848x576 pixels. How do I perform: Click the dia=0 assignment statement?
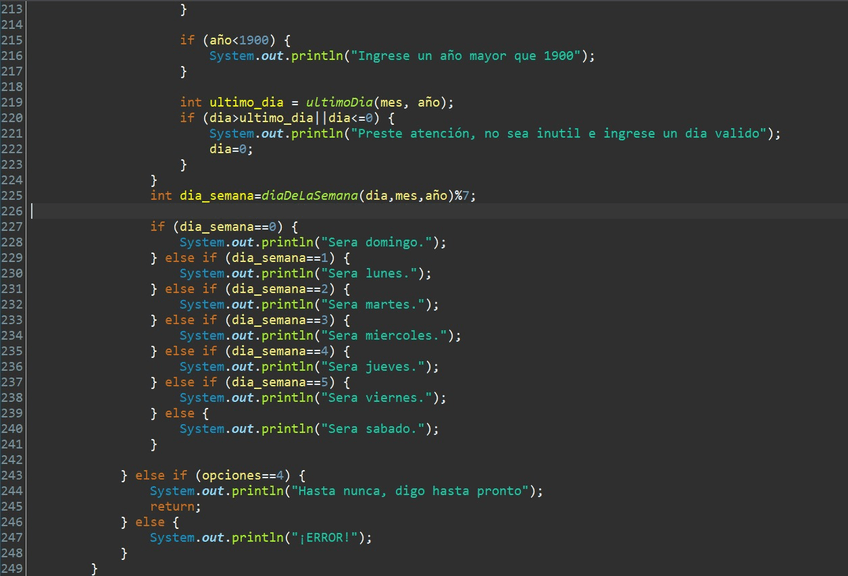click(x=231, y=149)
